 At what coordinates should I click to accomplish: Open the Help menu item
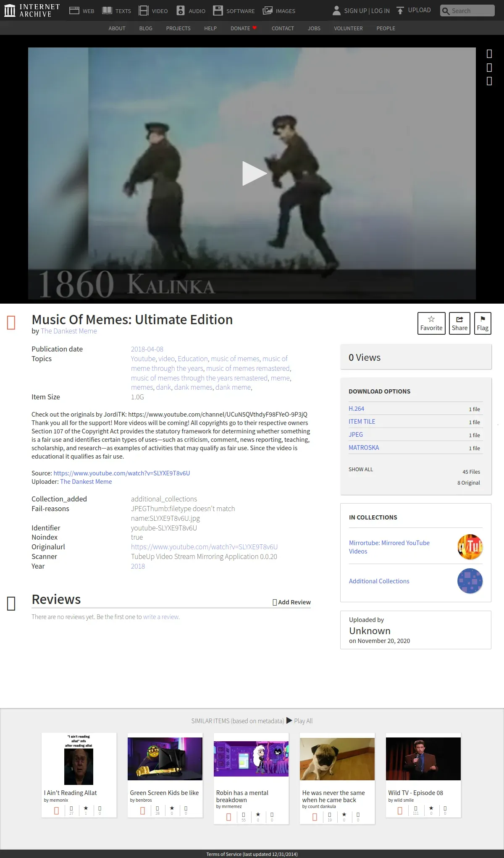pos(210,28)
